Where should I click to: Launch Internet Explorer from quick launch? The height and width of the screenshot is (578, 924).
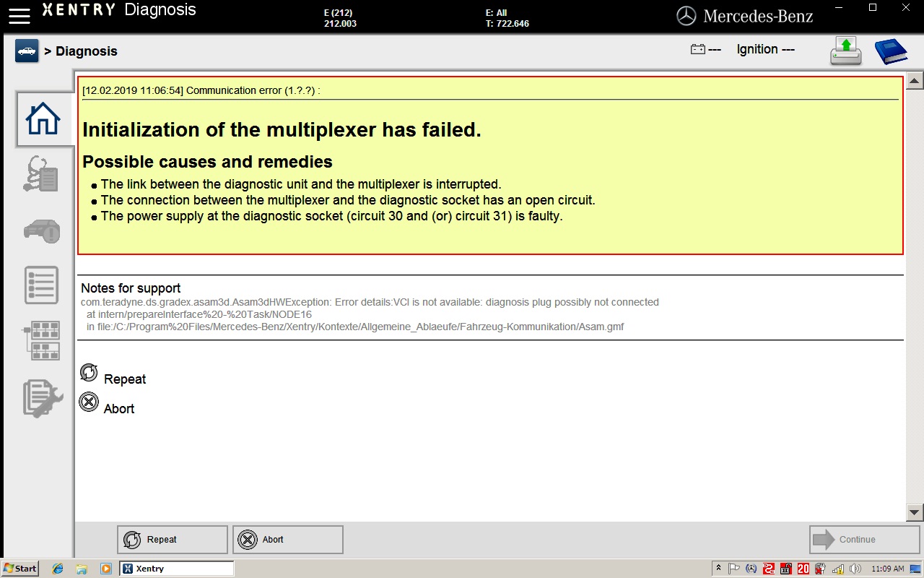(x=58, y=569)
